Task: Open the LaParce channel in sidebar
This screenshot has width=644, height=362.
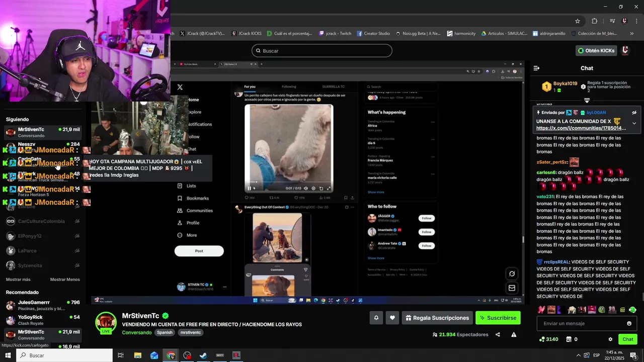Action: click(43, 250)
